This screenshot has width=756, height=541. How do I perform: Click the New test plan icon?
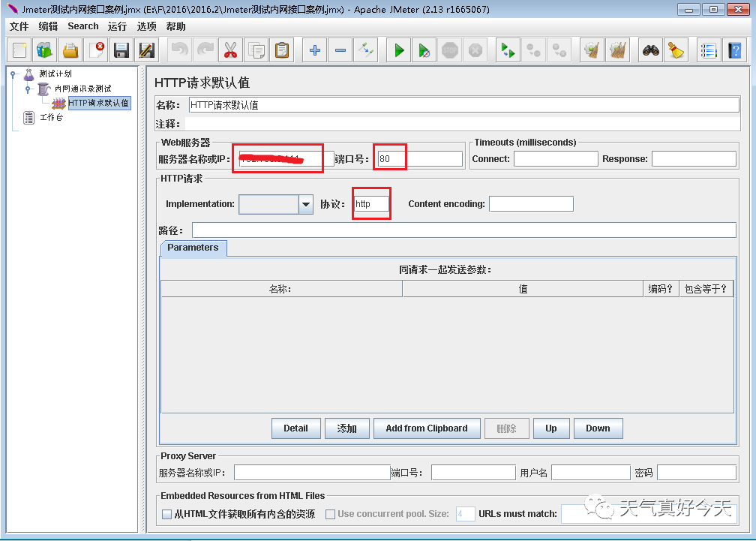click(19, 50)
